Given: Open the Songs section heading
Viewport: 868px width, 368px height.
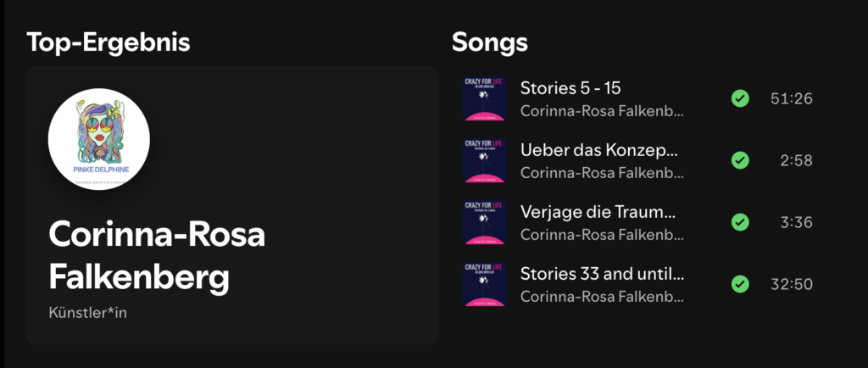Looking at the screenshot, I should coord(489,42).
